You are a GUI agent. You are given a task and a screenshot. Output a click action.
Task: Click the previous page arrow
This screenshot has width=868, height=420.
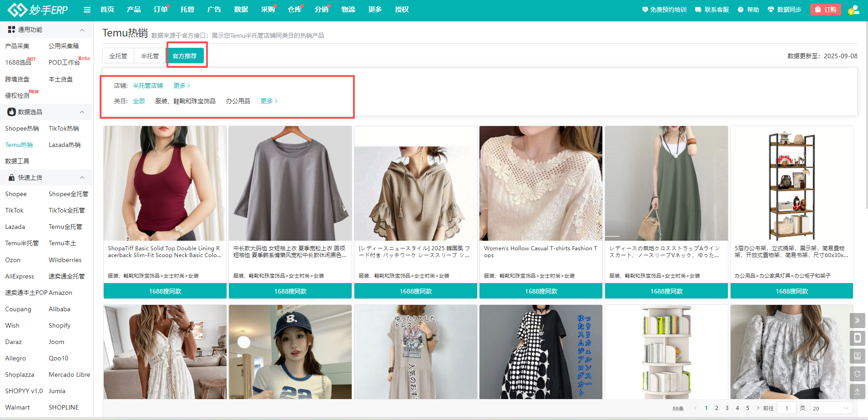pyautogui.click(x=696, y=408)
